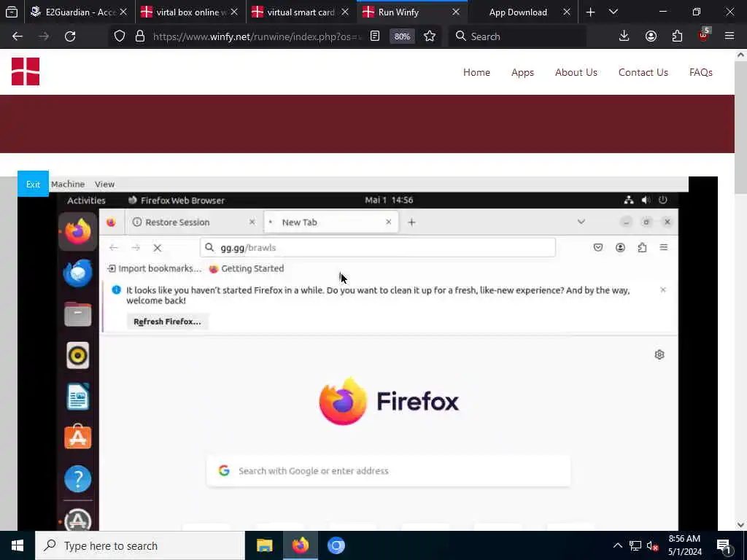747x560 pixels.
Task: Open outer browser downloads panel
Action: tap(624, 36)
